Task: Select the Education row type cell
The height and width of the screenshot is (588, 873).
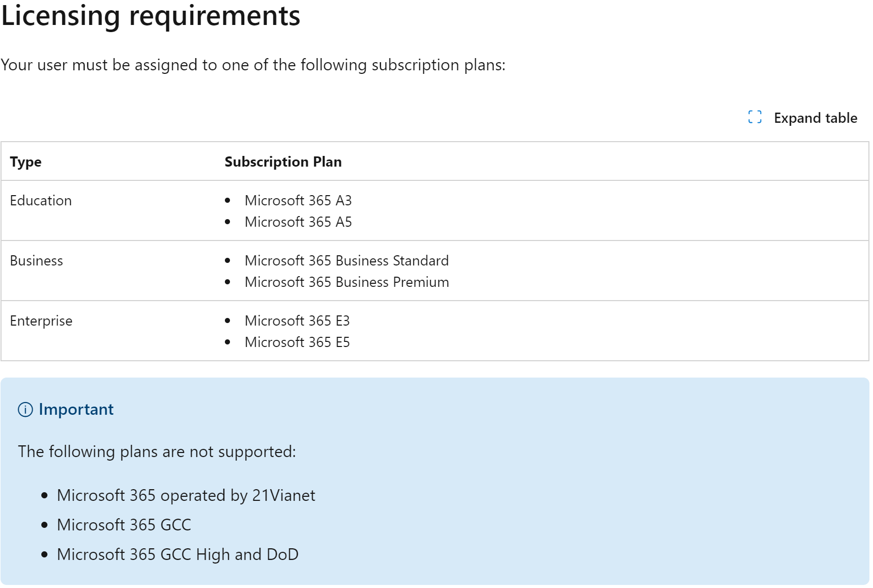Action: point(41,201)
